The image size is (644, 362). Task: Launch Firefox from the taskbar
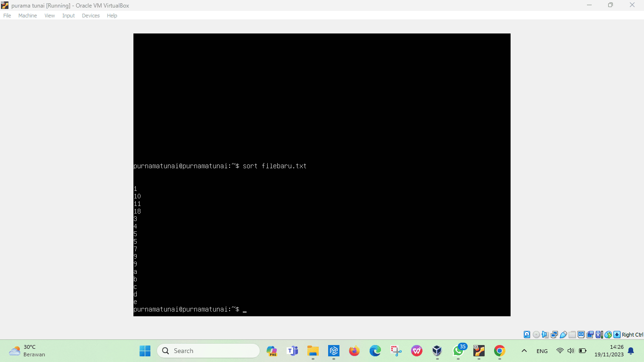355,351
